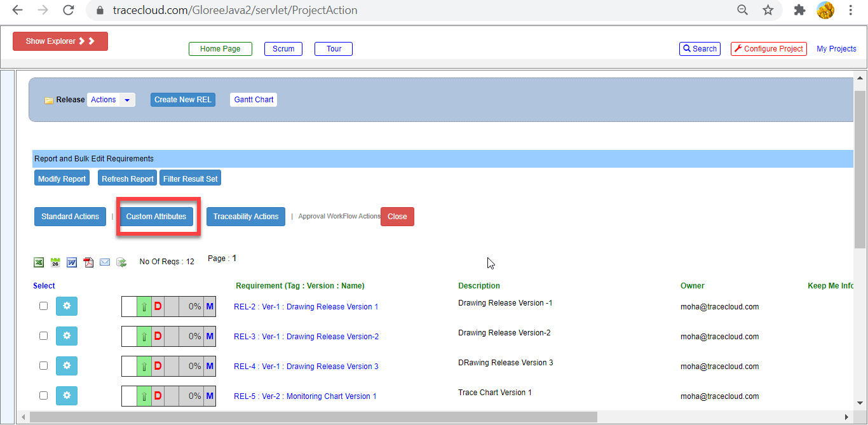The height and width of the screenshot is (425, 868).
Task: Go to the Home Page tab
Action: [220, 48]
